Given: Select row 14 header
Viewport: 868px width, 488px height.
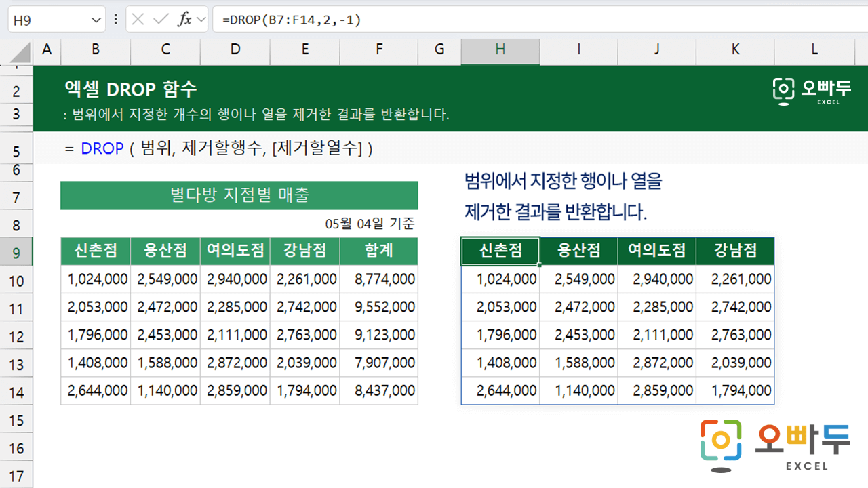Looking at the screenshot, I should (16, 392).
